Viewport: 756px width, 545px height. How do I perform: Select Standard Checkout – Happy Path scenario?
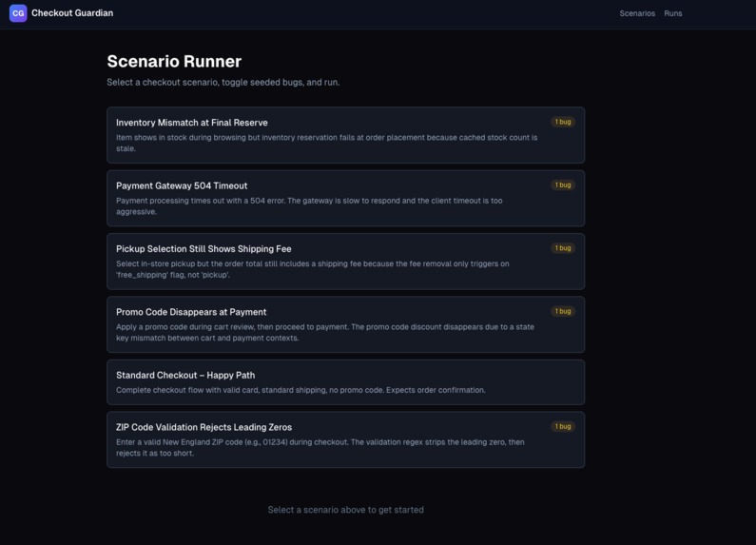346,382
